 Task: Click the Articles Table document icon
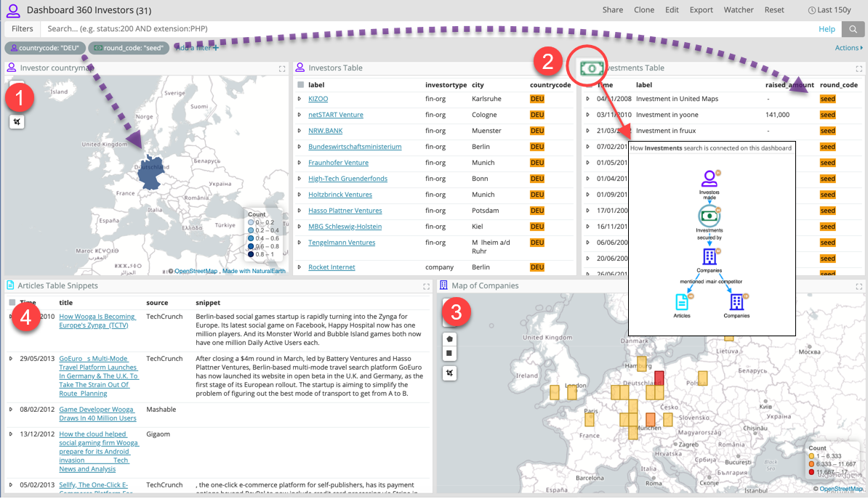(x=10, y=285)
